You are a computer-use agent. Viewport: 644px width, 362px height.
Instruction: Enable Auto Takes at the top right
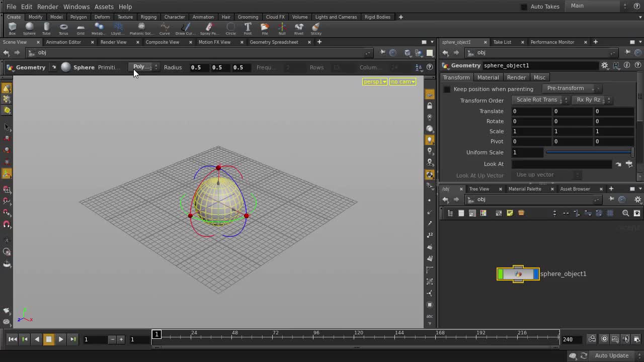tap(524, 7)
